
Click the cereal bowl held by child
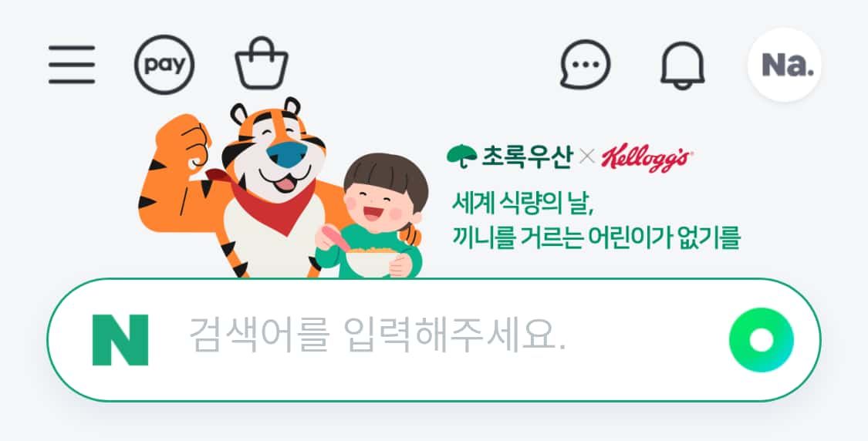click(371, 261)
